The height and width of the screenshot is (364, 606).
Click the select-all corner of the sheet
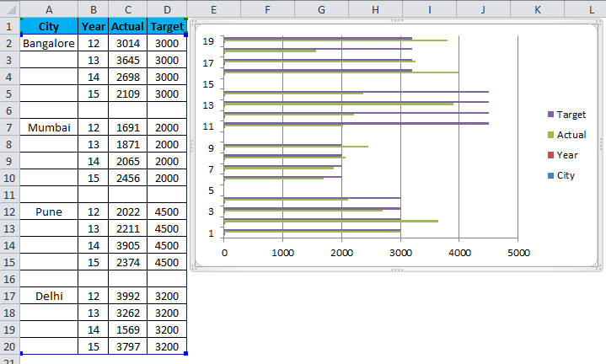[9, 9]
